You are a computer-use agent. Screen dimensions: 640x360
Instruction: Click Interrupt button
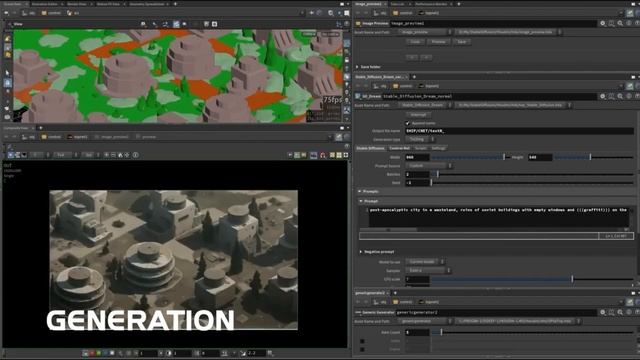point(418,115)
